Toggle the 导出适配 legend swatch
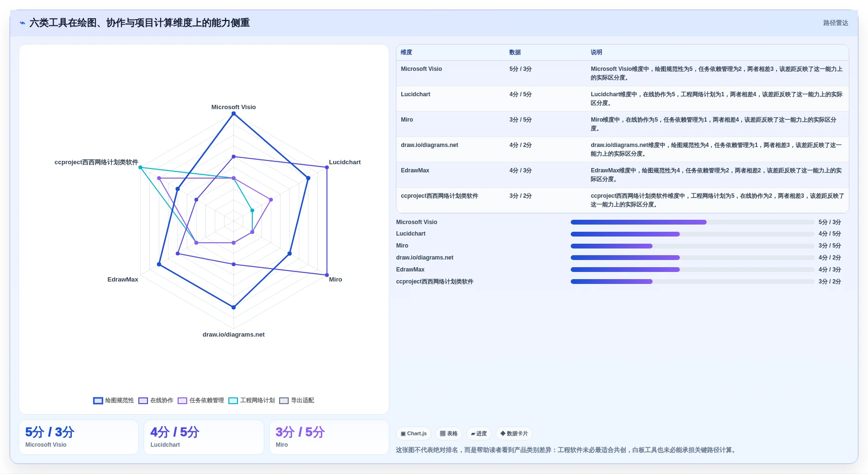The height and width of the screenshot is (474, 868). tap(284, 401)
